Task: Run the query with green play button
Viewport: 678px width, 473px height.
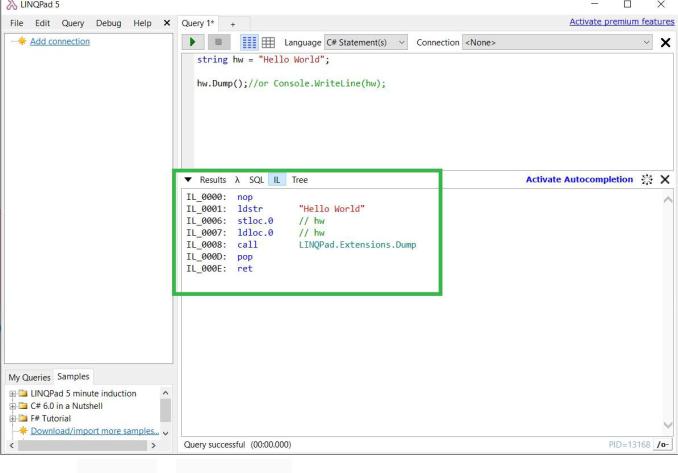Action: click(193, 42)
